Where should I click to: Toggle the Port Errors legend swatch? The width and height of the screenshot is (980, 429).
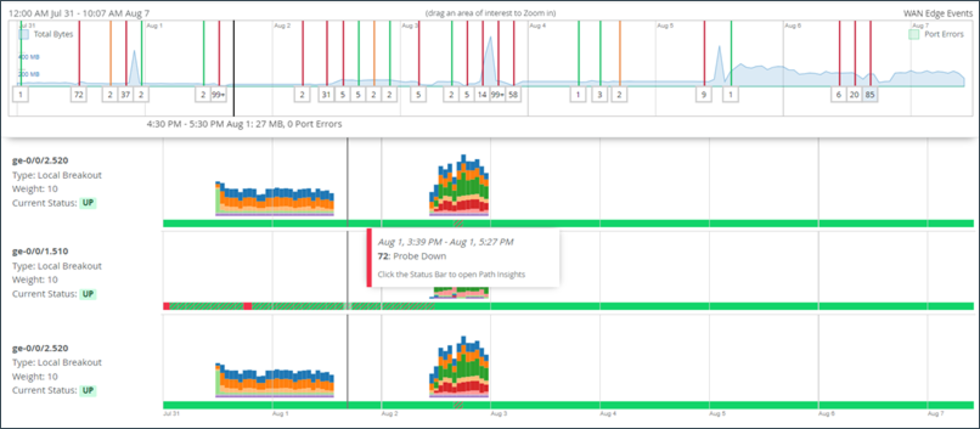coord(914,35)
